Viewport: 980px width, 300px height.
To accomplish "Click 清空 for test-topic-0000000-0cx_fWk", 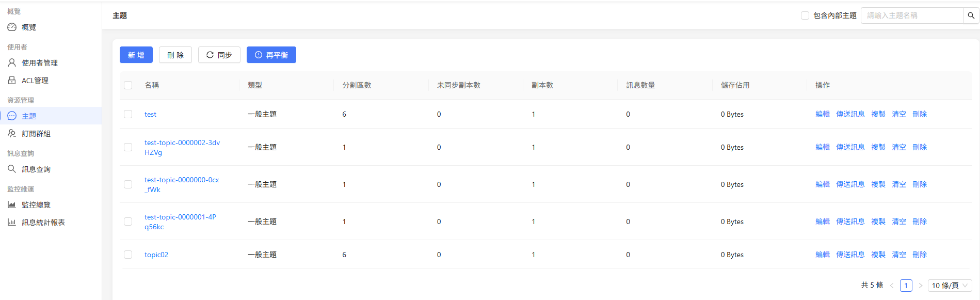I will click(x=899, y=184).
